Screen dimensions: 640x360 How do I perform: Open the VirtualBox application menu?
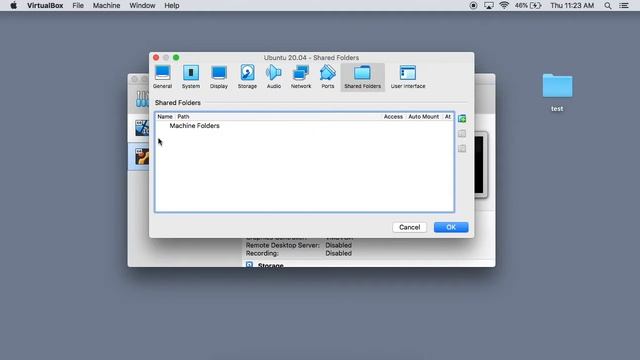pos(45,6)
